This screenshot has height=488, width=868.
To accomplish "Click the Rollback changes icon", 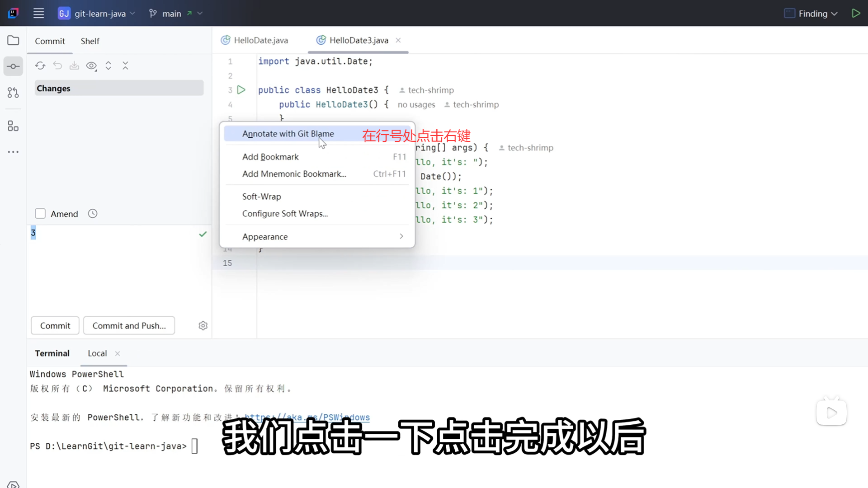I will click(x=57, y=66).
